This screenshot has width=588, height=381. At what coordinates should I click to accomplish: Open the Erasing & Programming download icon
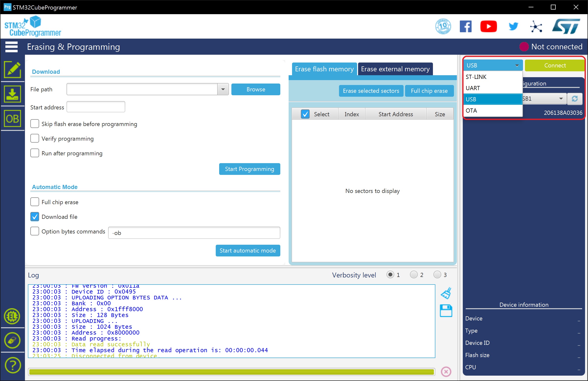[12, 94]
